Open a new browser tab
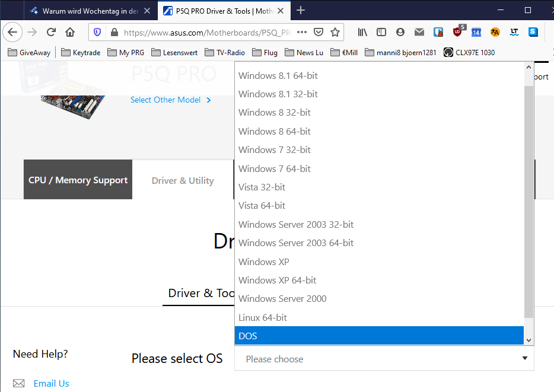Screen dimensions: 554x392 tap(301, 11)
